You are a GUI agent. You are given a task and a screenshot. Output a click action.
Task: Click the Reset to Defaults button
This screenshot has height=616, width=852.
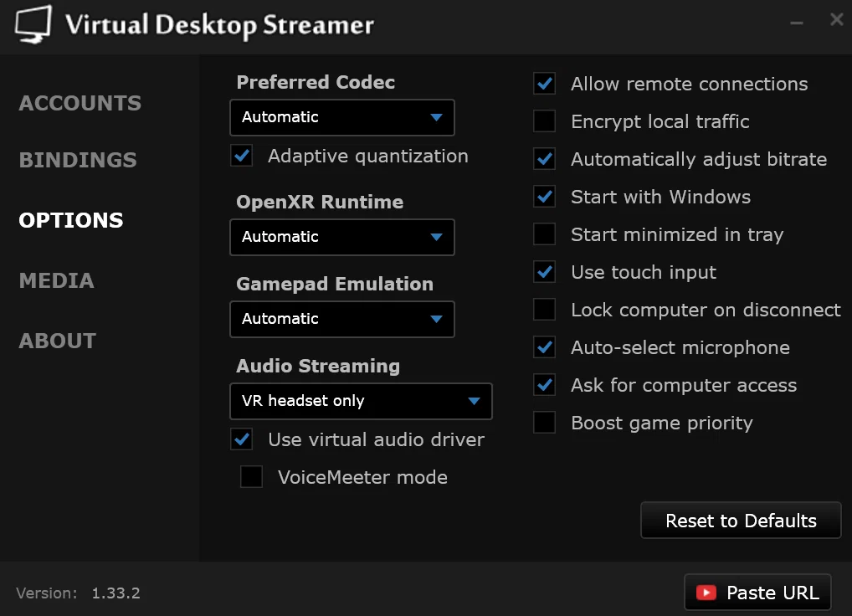(742, 521)
